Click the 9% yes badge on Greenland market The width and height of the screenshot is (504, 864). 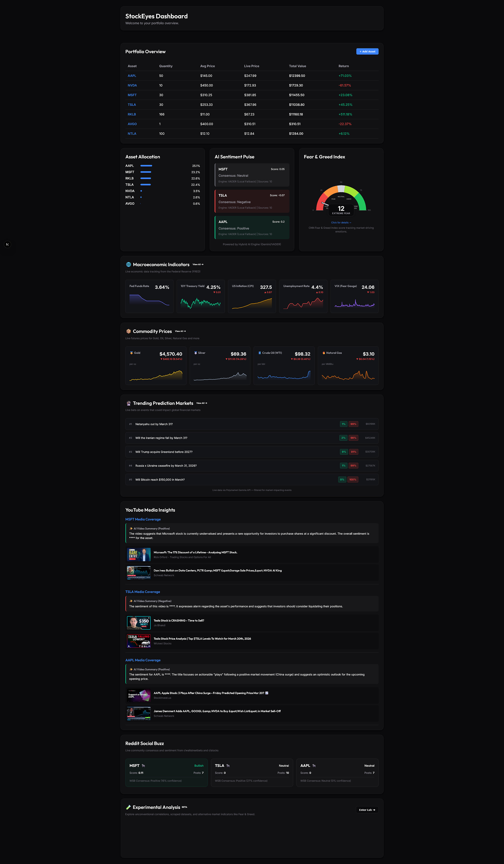point(343,452)
